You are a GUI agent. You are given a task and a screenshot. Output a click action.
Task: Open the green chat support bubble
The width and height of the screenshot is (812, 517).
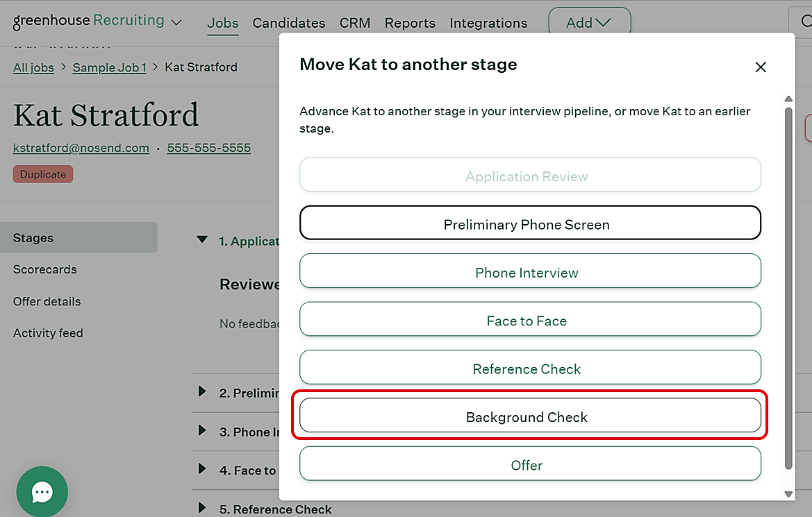[42, 491]
